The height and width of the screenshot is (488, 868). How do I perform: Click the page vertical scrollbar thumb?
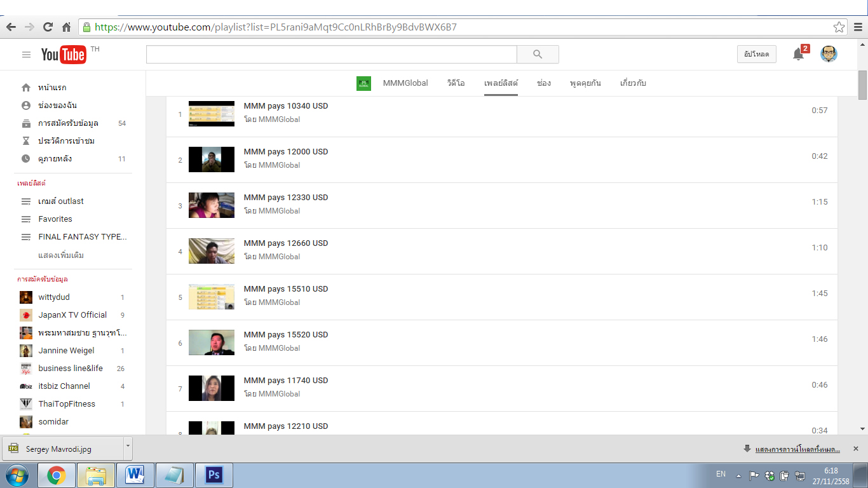[x=862, y=86]
